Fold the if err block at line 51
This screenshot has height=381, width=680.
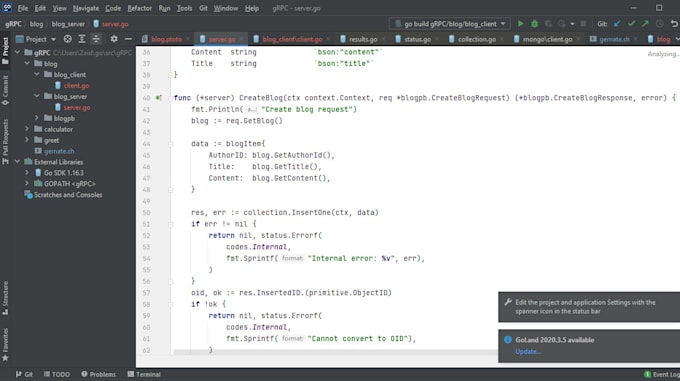point(170,224)
